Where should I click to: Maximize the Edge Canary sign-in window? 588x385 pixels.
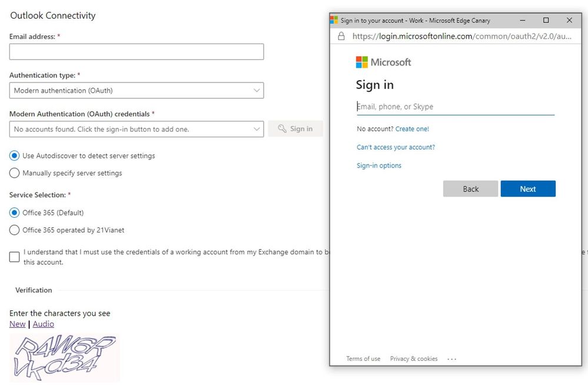(x=546, y=20)
